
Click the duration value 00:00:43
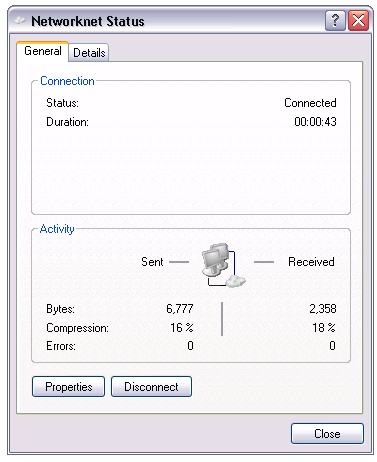point(315,122)
